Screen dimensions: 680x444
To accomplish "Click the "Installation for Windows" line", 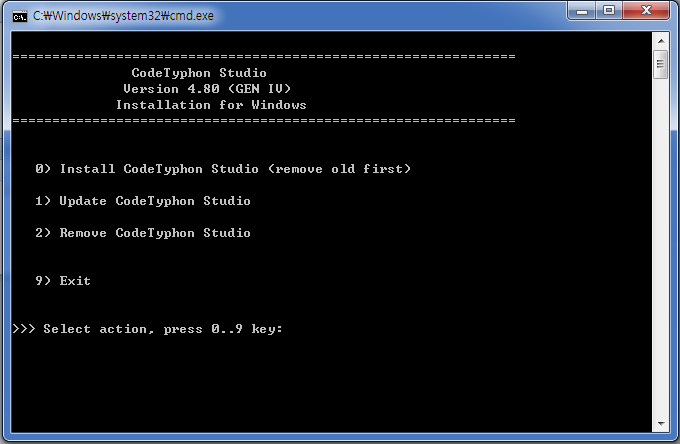I will point(211,105).
